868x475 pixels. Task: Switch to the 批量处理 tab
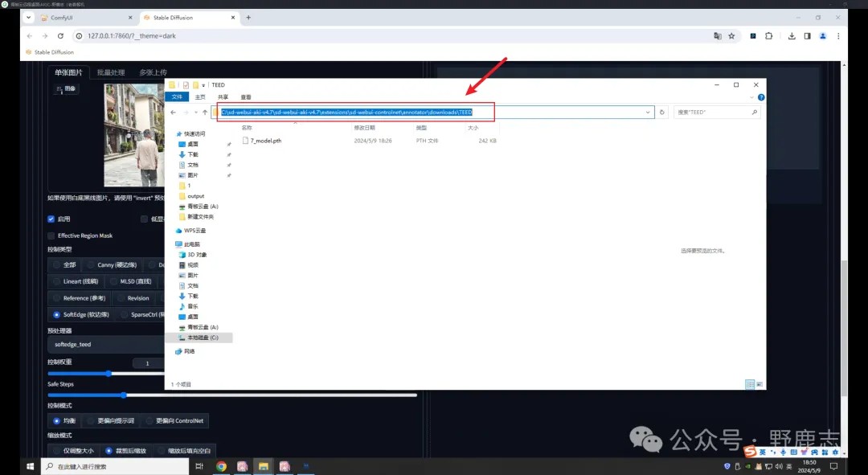pos(111,72)
